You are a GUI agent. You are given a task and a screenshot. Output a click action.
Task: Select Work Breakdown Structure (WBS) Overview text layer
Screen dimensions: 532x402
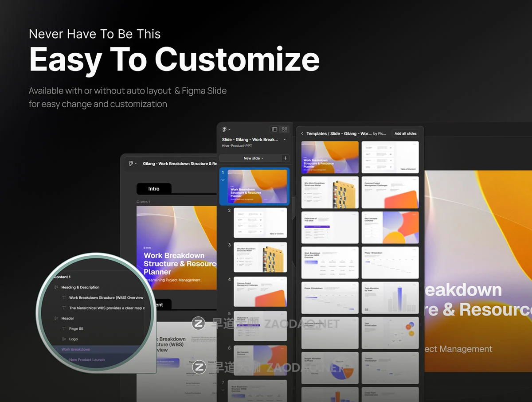coord(106,298)
